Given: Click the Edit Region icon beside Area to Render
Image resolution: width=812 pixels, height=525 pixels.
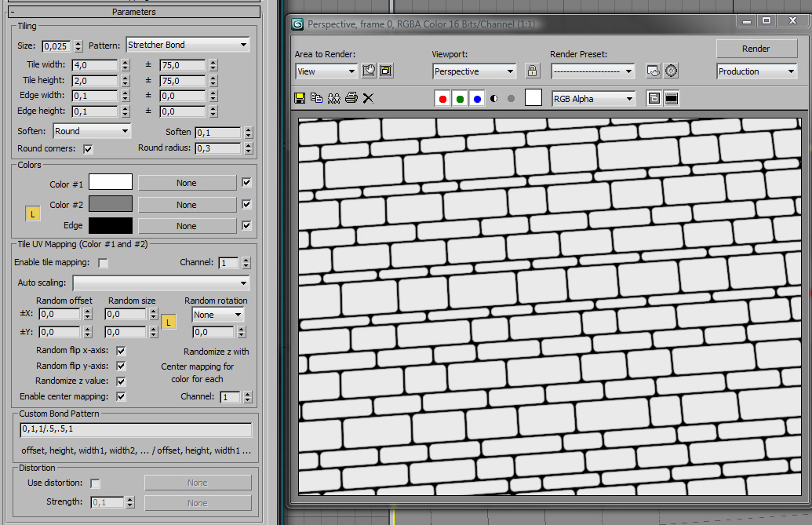Looking at the screenshot, I should [x=369, y=71].
